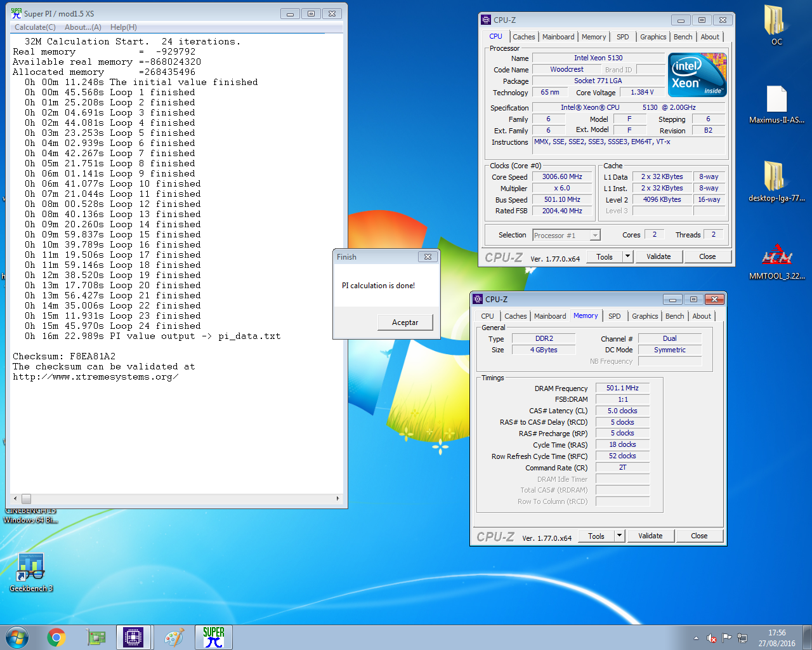Open Action Center flag icon
Screen dimensions: 812x650
coord(727,638)
